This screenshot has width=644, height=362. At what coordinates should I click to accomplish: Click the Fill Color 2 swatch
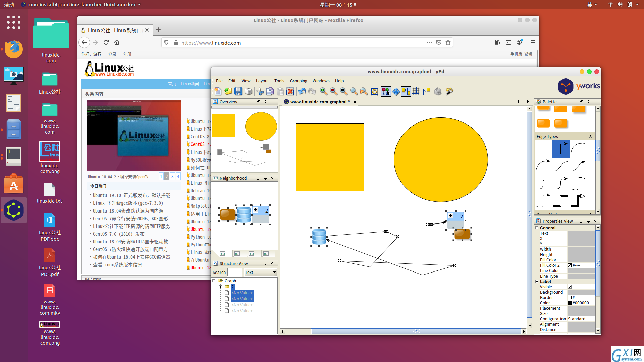(570, 265)
